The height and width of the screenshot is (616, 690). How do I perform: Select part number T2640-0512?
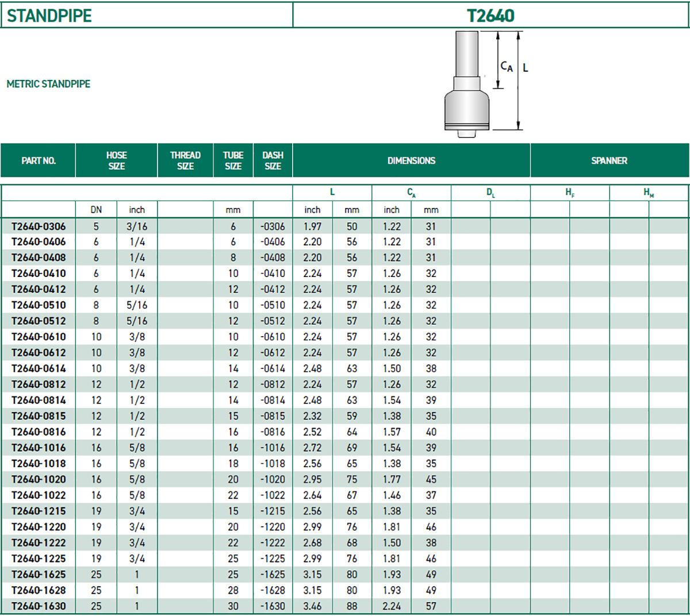pos(39,321)
